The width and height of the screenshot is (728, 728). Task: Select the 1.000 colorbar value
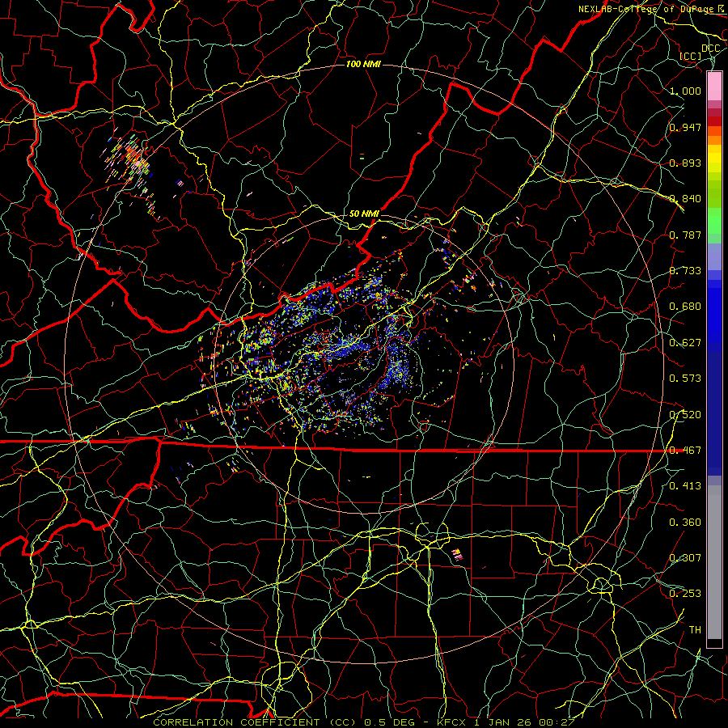click(685, 91)
